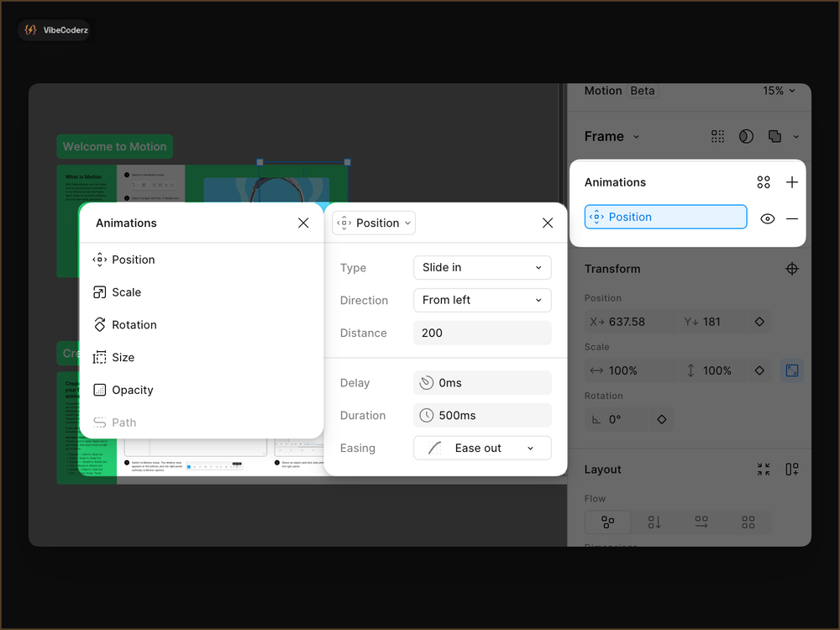Image resolution: width=840 pixels, height=630 pixels.
Task: Click the Y position field 181
Action: 712,322
